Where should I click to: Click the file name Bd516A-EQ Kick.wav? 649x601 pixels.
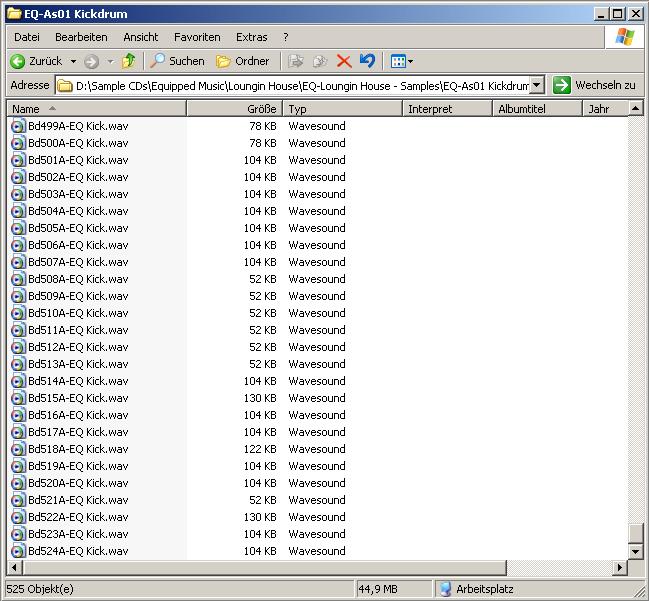pos(78,415)
